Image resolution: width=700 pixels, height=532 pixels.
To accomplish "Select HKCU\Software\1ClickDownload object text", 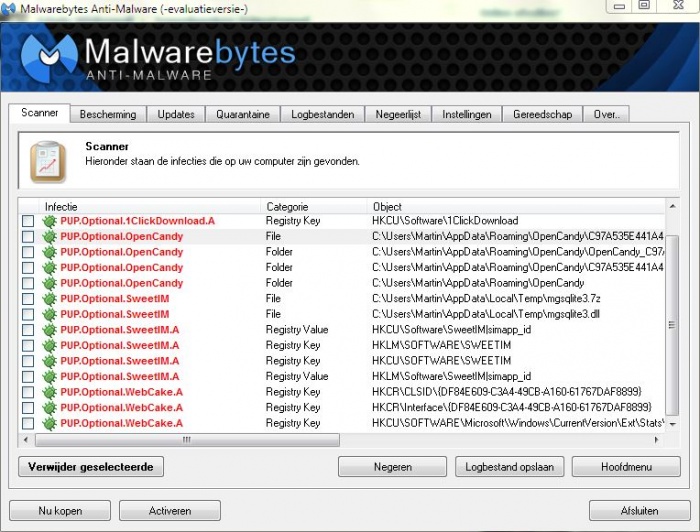I will [445, 221].
